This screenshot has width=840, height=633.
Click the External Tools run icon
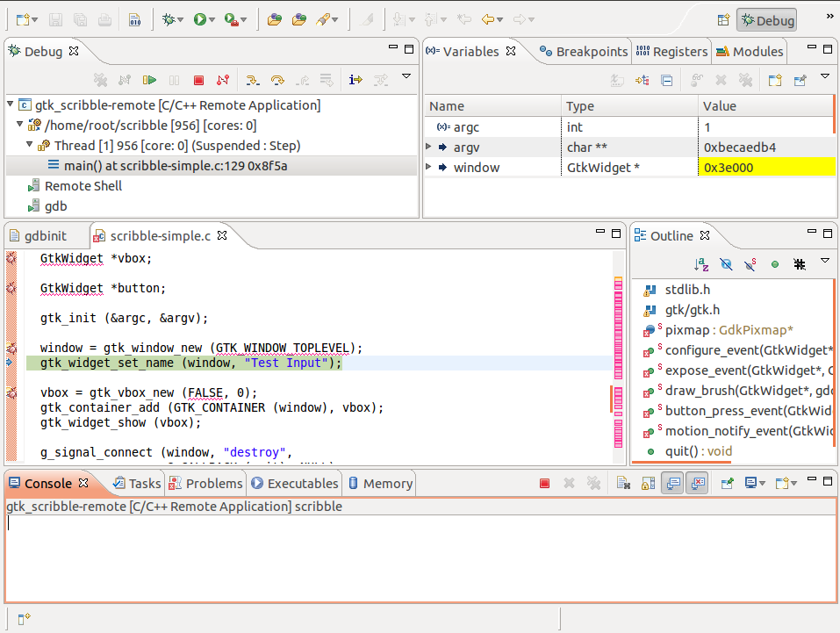(x=232, y=20)
